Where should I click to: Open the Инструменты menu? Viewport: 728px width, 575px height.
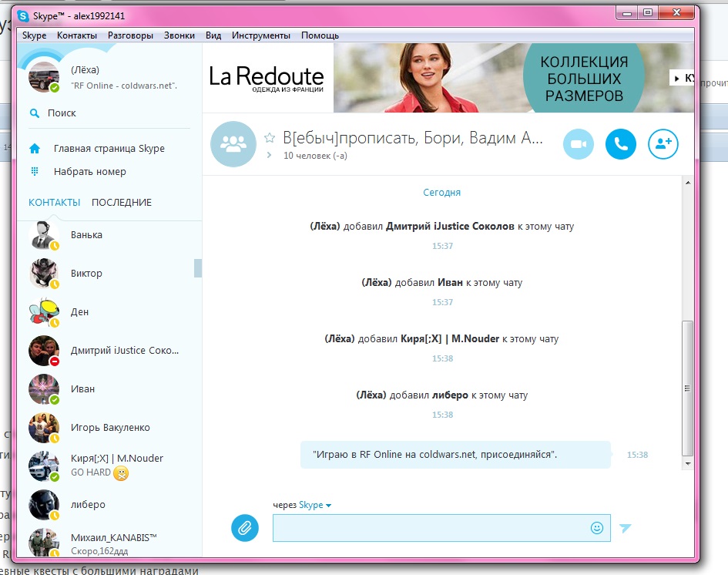[x=261, y=35]
